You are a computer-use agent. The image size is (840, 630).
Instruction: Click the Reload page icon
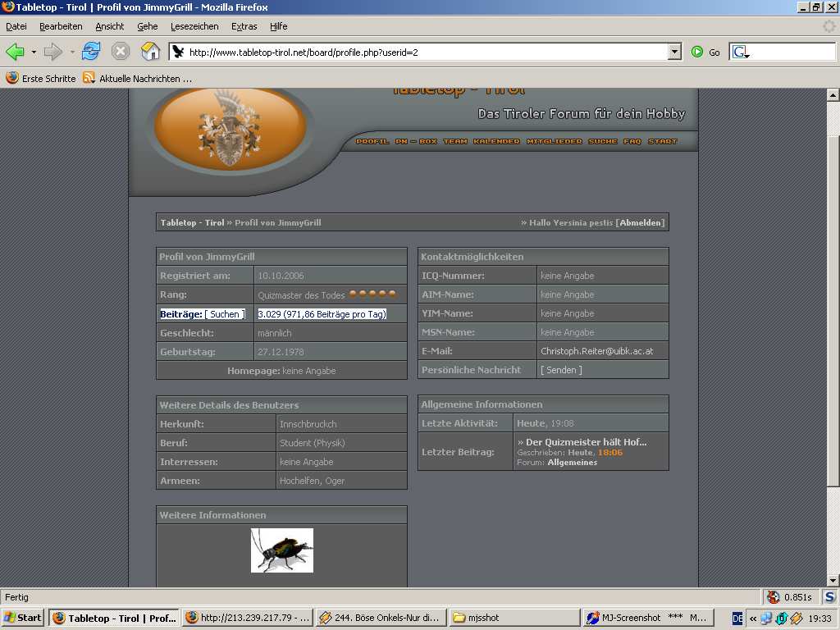pyautogui.click(x=91, y=52)
